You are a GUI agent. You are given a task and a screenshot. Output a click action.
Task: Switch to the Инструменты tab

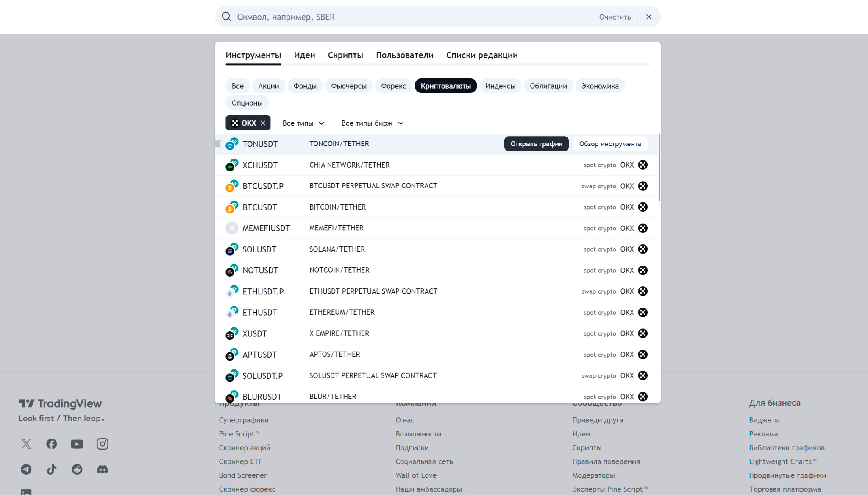tap(253, 55)
